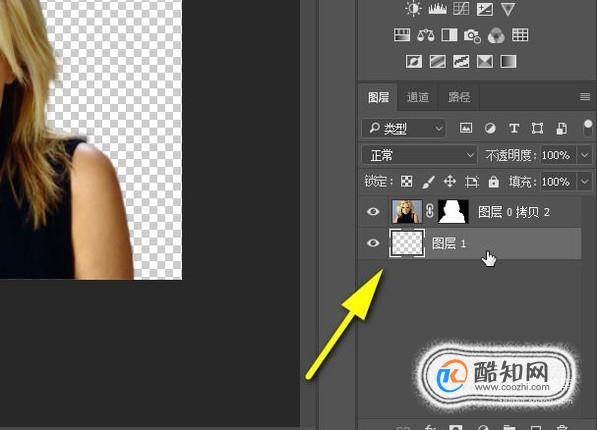Image resolution: width=597 pixels, height=430 pixels.
Task: Add a Levels adjustment layer
Action: [x=437, y=8]
